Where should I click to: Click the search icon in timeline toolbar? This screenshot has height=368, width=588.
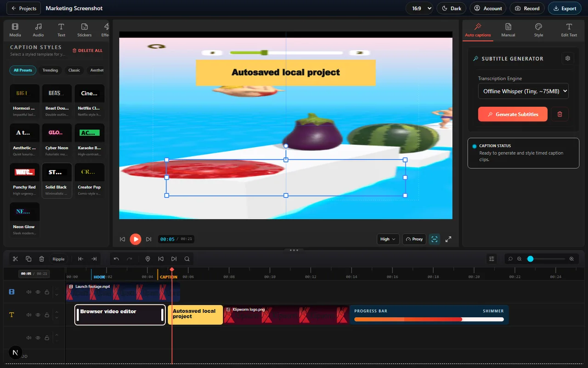(x=187, y=259)
